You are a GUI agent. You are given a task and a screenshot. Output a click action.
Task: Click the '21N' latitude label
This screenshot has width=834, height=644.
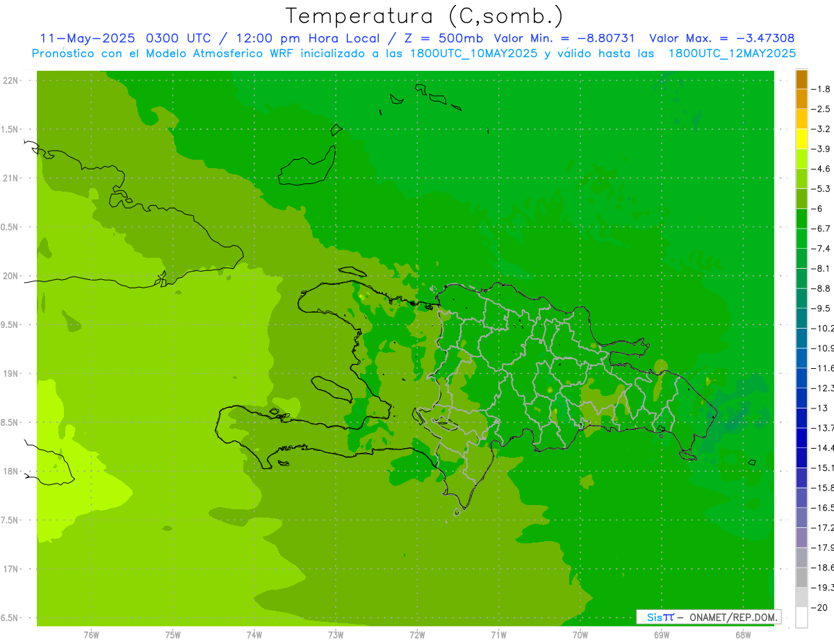(11, 178)
